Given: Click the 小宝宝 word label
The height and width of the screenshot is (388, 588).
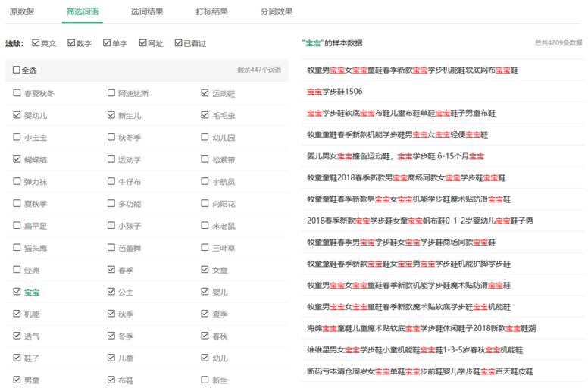Looking at the screenshot, I should [36, 138].
